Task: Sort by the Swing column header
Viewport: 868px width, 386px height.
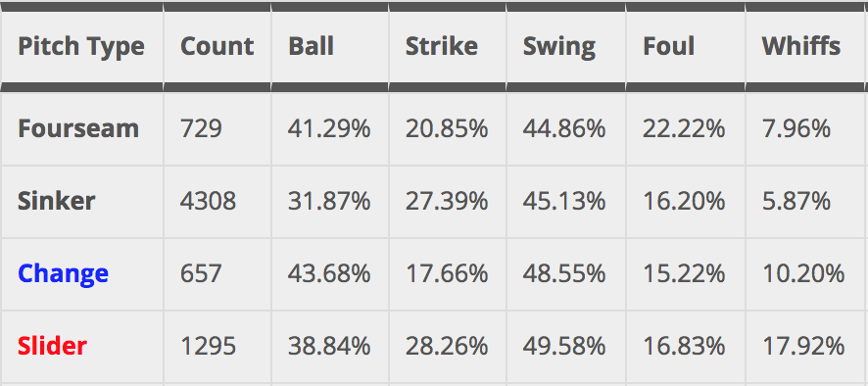Action: 559,46
